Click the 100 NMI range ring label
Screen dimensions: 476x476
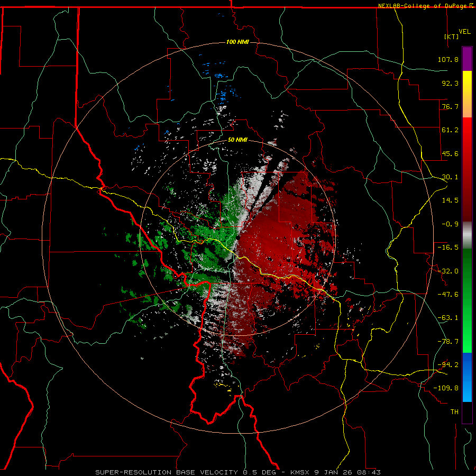pos(237,42)
